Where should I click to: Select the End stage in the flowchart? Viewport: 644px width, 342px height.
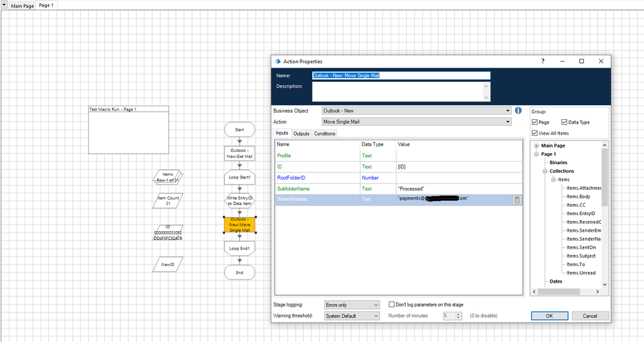click(x=239, y=272)
